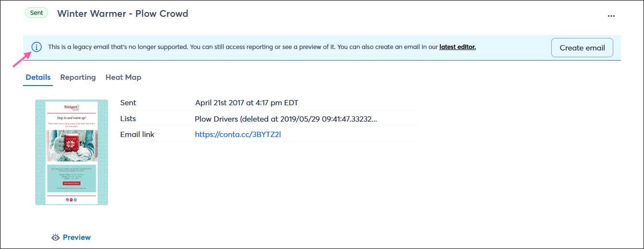
Task: Click the blue info icon in banner
Action: click(x=37, y=47)
